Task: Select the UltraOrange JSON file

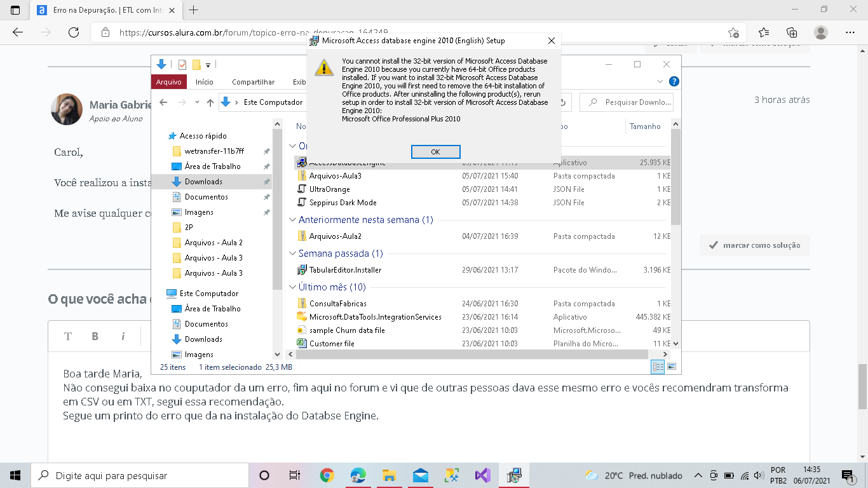Action: [x=329, y=189]
